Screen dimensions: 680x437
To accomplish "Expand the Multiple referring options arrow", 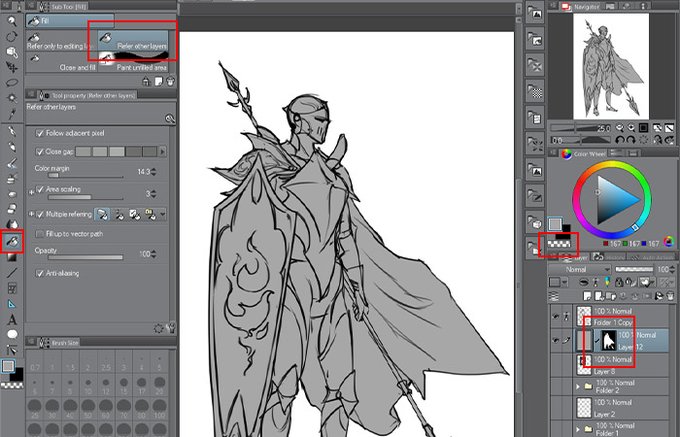I will [163, 214].
